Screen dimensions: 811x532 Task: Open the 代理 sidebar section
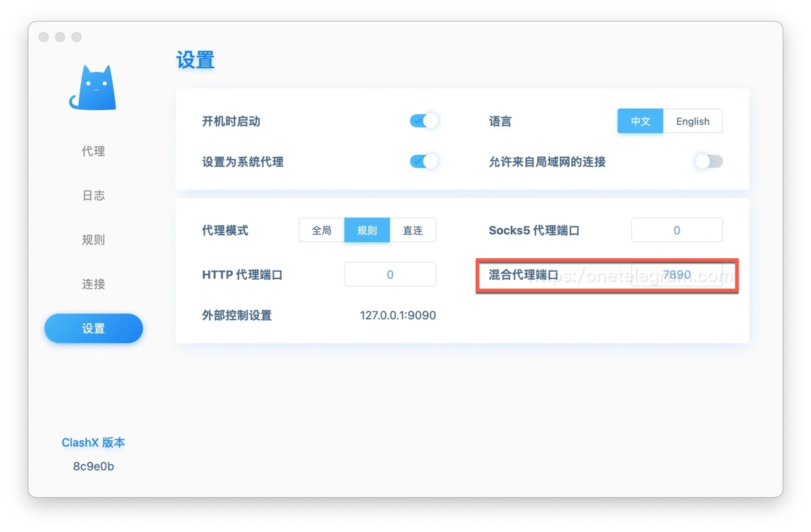point(93,151)
